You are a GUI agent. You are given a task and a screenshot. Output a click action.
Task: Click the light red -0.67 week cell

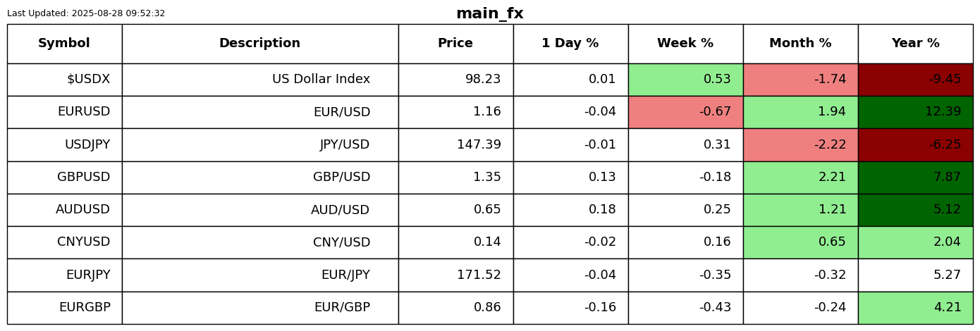[685, 112]
